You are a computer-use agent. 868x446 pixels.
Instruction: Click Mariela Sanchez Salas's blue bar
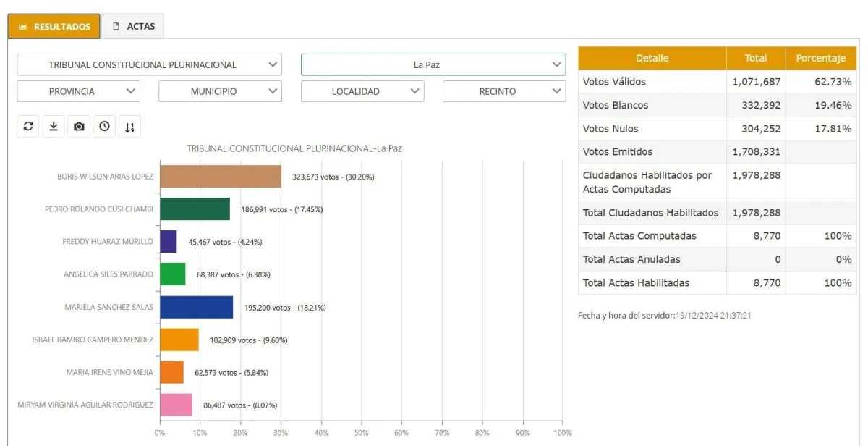pos(196,307)
